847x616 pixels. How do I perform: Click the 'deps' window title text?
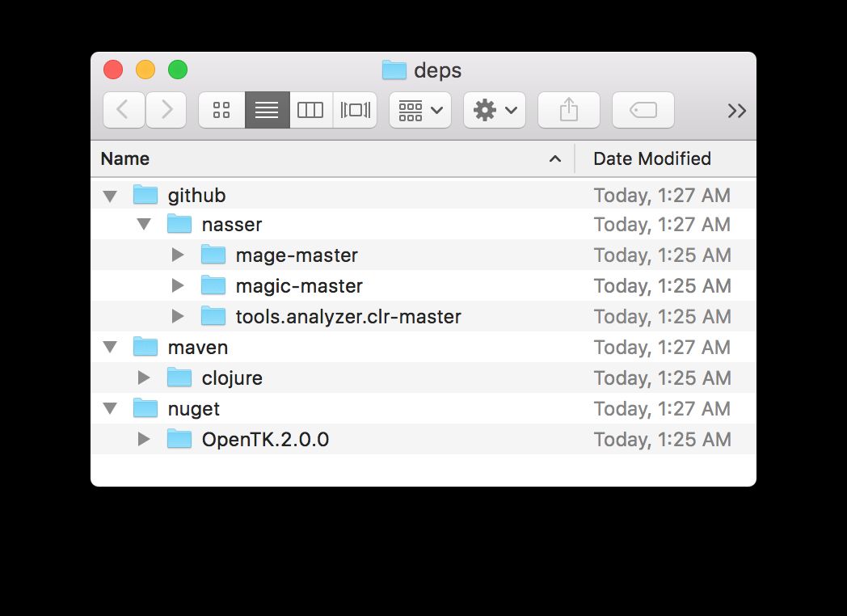437,71
